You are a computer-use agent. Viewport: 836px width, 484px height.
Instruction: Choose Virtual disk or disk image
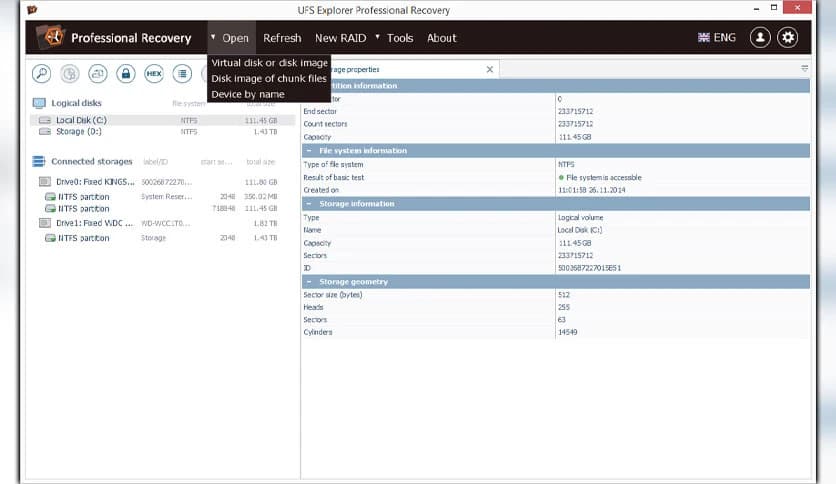[x=269, y=63]
